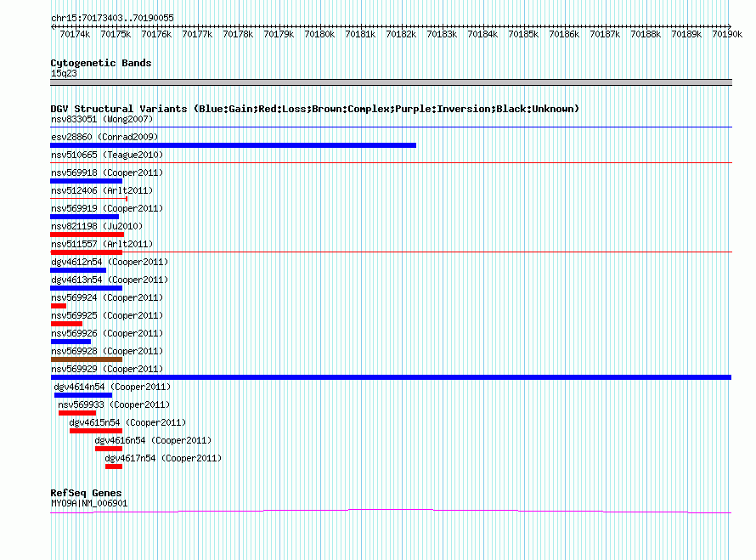This screenshot has width=756, height=560.
Task: Select the nsv569926 blue bar
Action: [x=71, y=342]
